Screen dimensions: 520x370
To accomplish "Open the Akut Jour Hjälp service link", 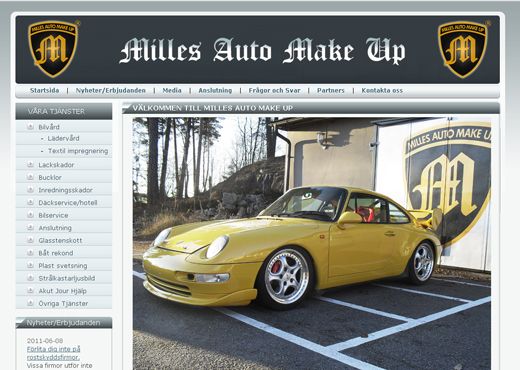I will (62, 291).
